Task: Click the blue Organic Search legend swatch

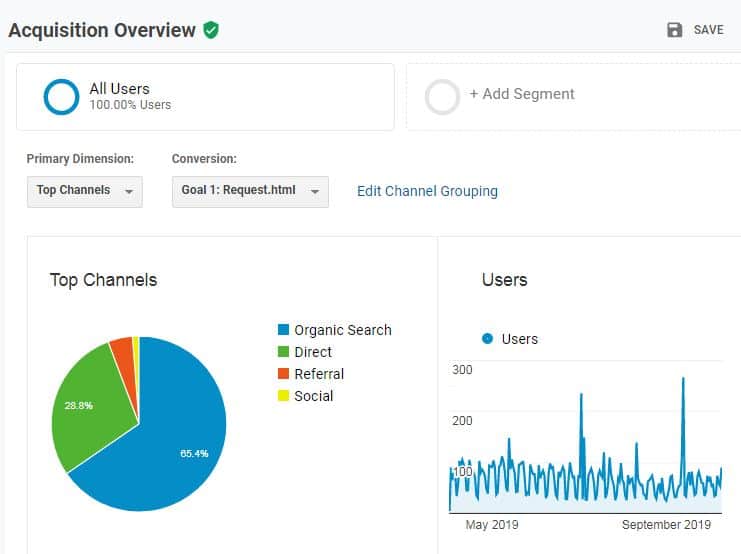Action: point(283,329)
